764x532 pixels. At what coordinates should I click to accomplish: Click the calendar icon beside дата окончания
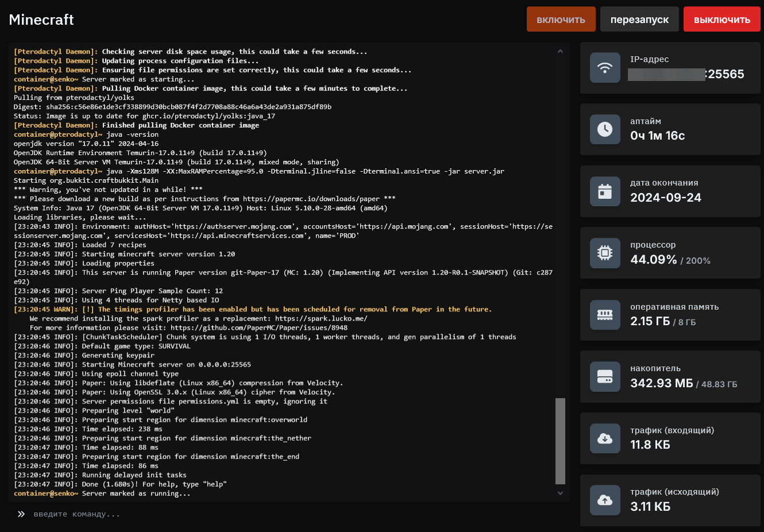(x=605, y=191)
